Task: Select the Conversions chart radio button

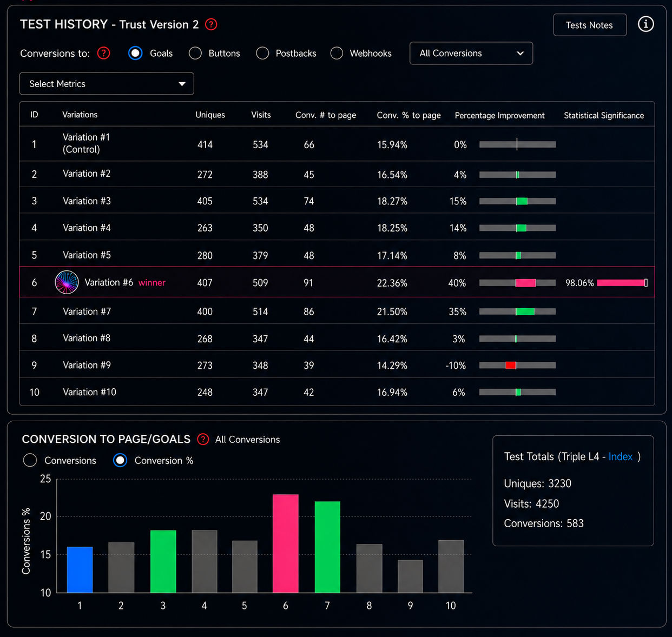Action: tap(30, 460)
